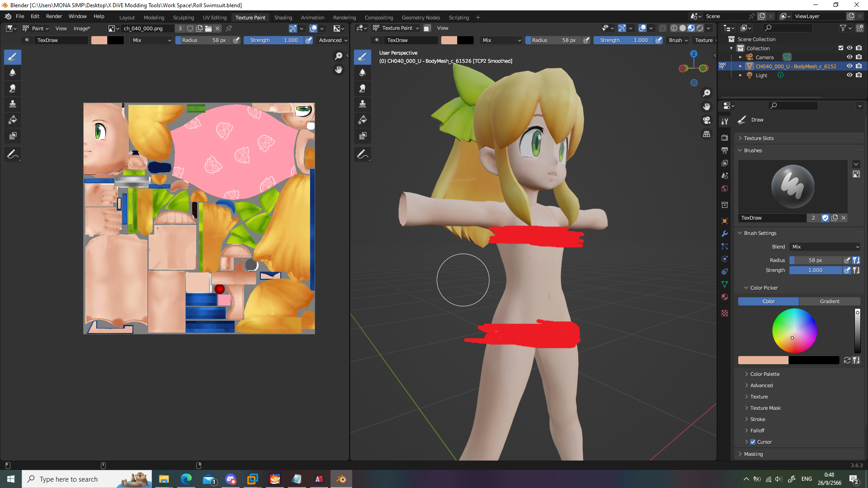Switch perspective/orthographic grid icon in viewport
The image size is (868, 488).
coord(707,134)
